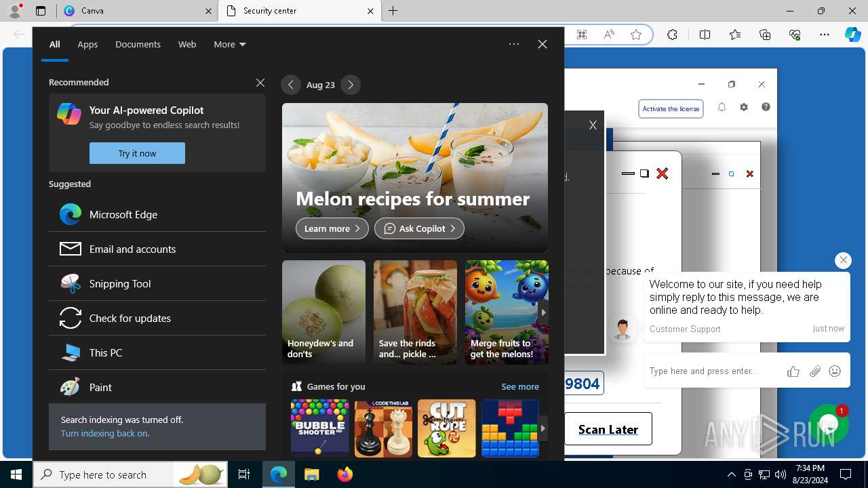The height and width of the screenshot is (488, 868).
Task: Click Activate the license button
Action: [x=671, y=108]
